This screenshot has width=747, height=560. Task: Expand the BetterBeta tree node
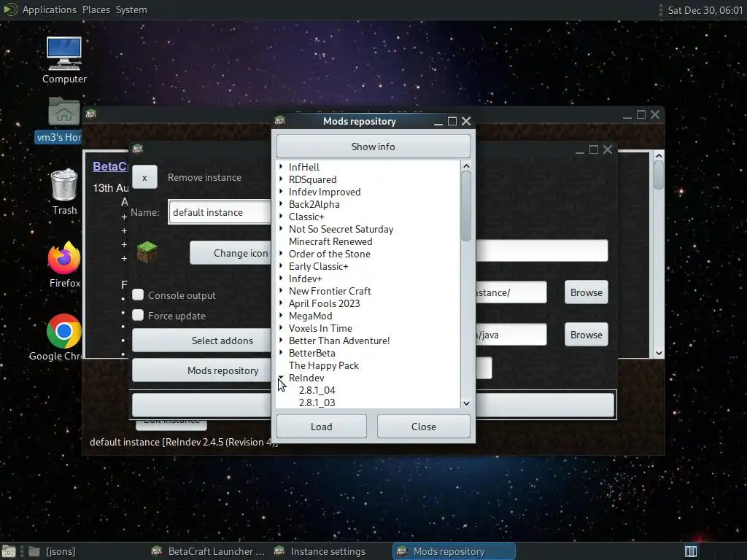pos(281,352)
